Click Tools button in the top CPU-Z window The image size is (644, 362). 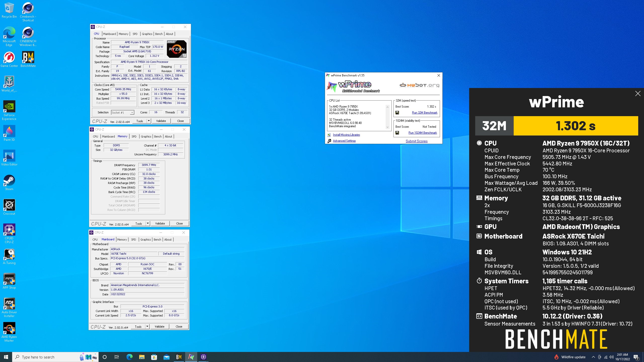[x=140, y=121]
